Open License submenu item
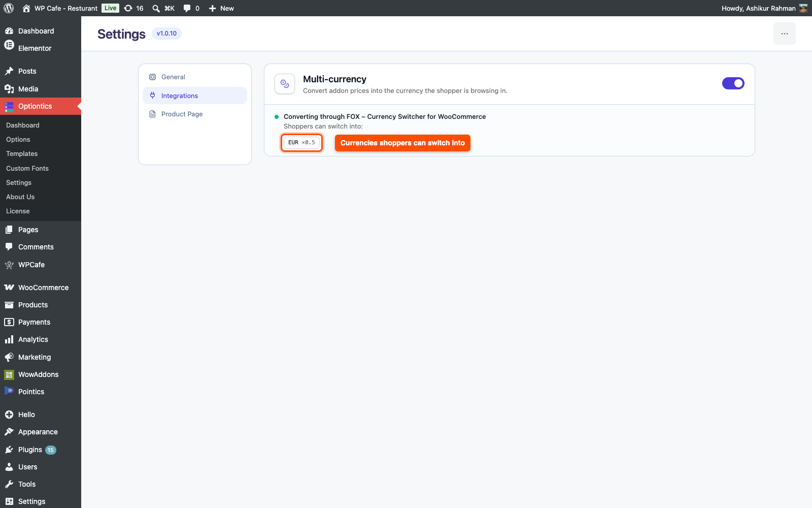The image size is (812, 508). click(18, 211)
